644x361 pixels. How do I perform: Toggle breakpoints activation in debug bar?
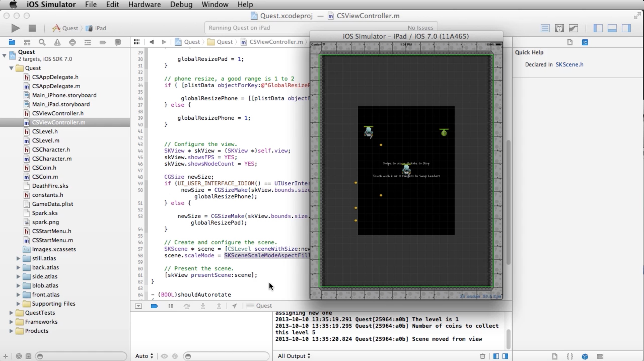154,306
